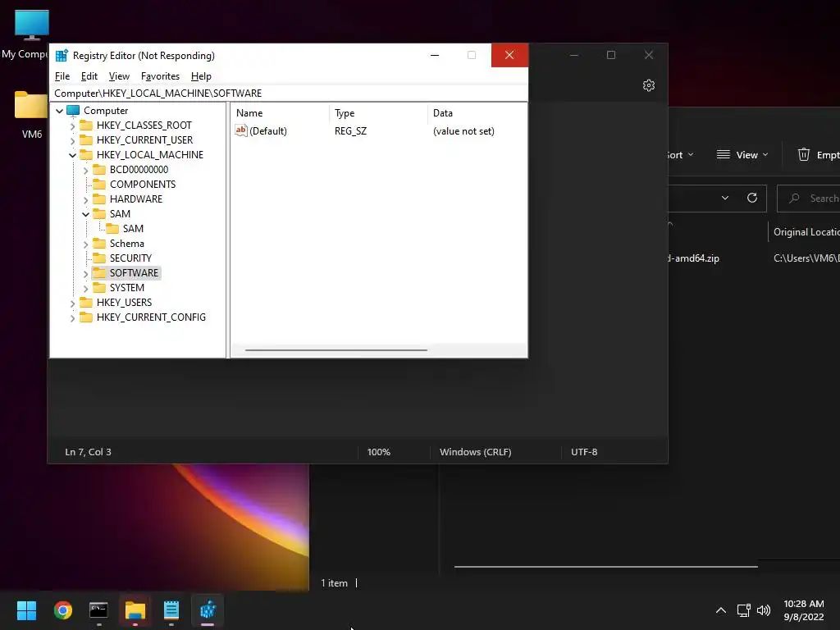Select HARDWARE folder icon
Viewport: 840px width, 630px height.
pos(99,199)
